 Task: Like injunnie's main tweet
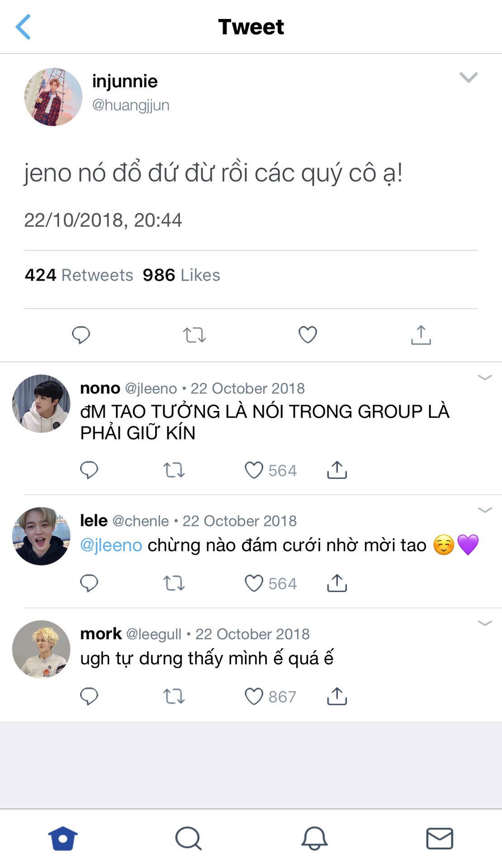(308, 335)
